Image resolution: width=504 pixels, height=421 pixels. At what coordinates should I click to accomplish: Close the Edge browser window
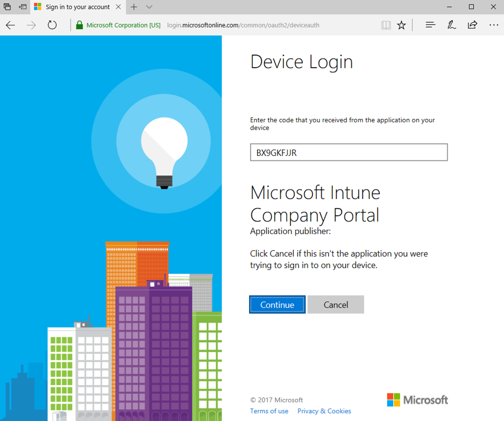[494, 7]
